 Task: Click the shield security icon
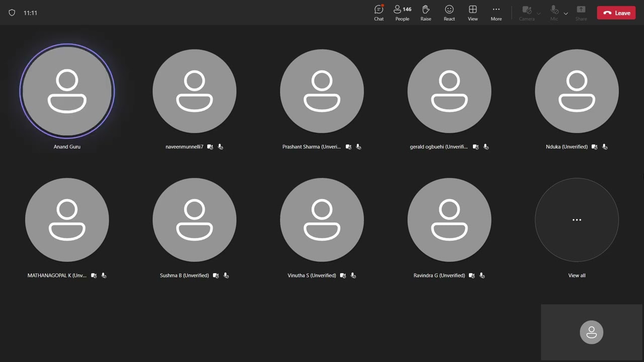coord(12,13)
